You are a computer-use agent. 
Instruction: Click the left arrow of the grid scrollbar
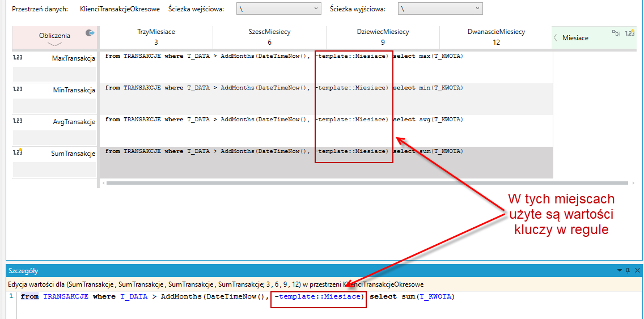point(103,182)
